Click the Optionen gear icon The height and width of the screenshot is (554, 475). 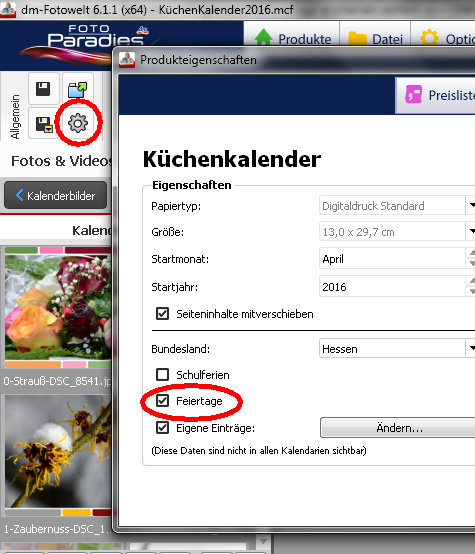pyautogui.click(x=429, y=37)
